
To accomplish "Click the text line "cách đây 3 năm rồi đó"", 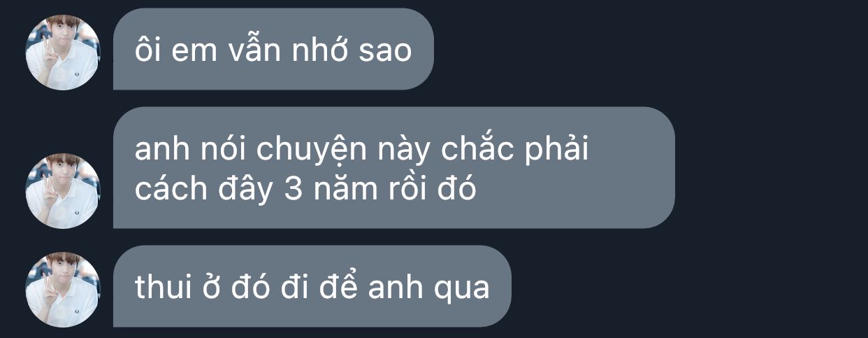I will click(x=305, y=190).
